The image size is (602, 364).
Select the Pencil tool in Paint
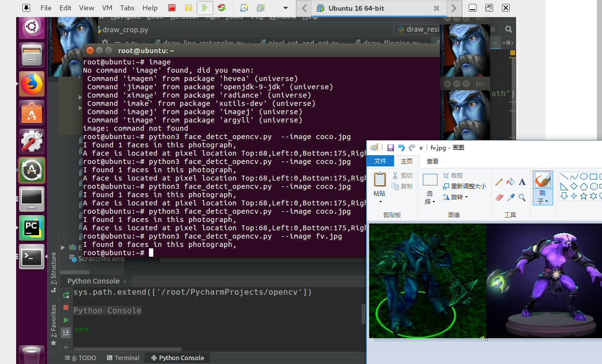(498, 182)
